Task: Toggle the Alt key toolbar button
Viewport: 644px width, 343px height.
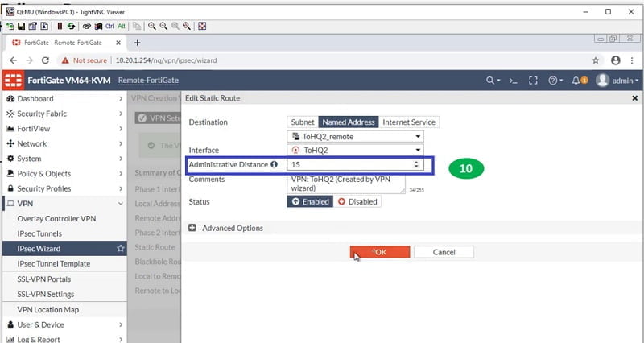Action: [x=122, y=26]
